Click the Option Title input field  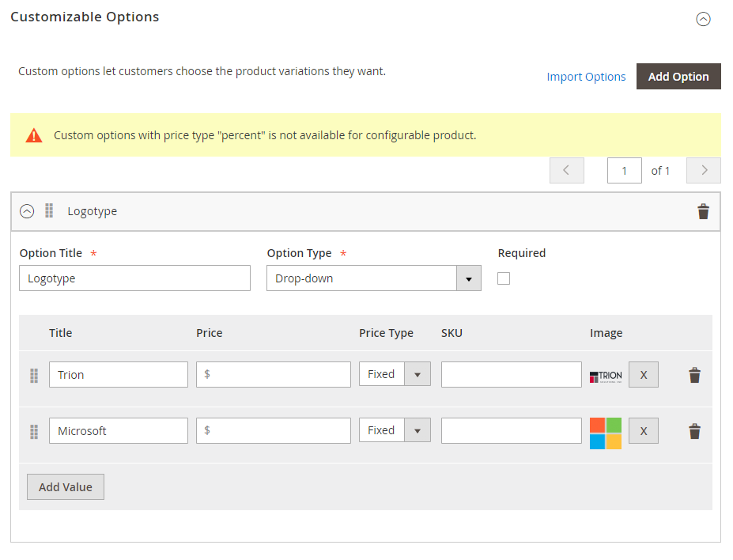tap(134, 278)
